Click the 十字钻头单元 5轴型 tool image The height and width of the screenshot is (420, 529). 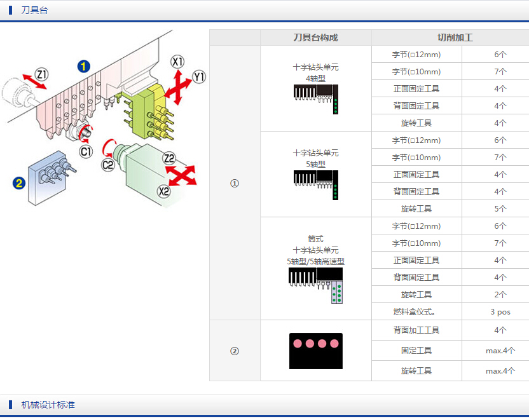316,184
